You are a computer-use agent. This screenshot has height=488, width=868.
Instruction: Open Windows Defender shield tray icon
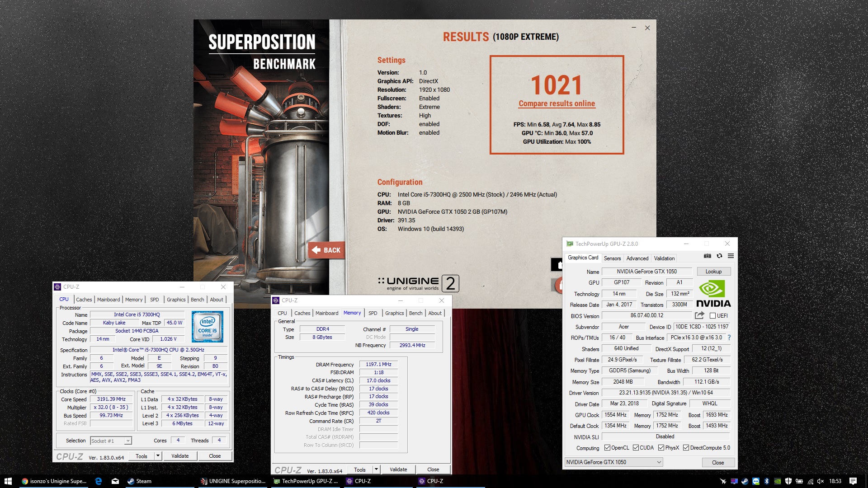788,481
